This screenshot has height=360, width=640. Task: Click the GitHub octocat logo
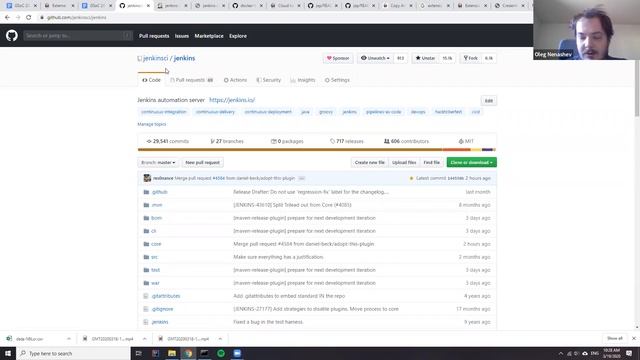point(12,36)
